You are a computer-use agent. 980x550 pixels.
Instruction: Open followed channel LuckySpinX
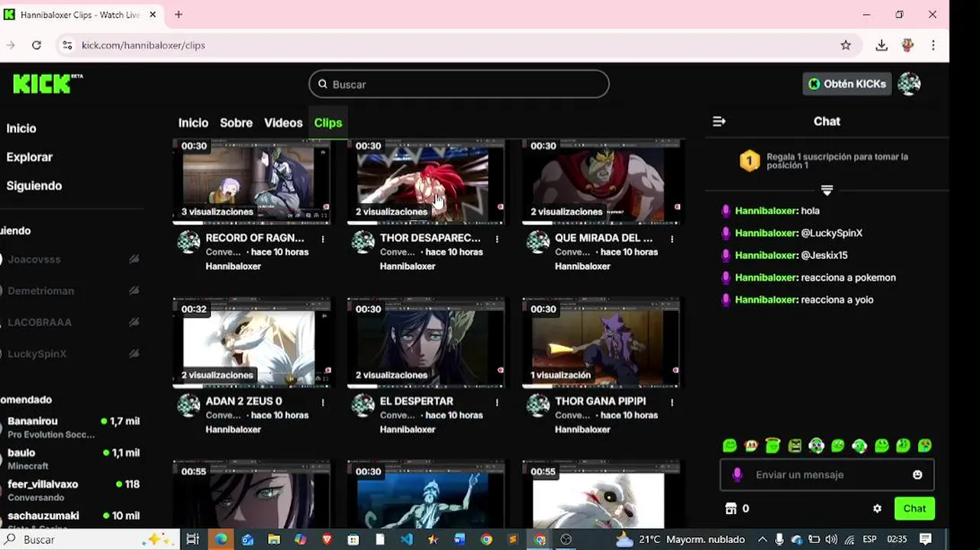click(x=73, y=354)
